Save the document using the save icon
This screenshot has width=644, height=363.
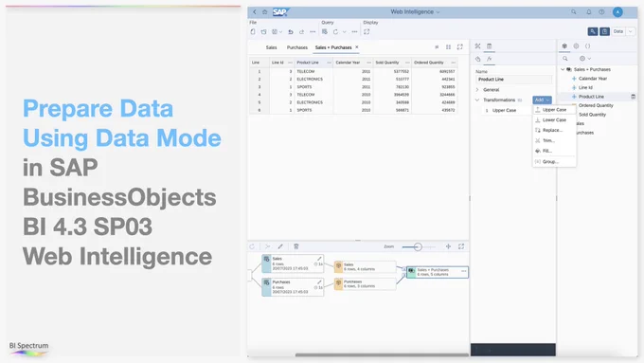[275, 31]
